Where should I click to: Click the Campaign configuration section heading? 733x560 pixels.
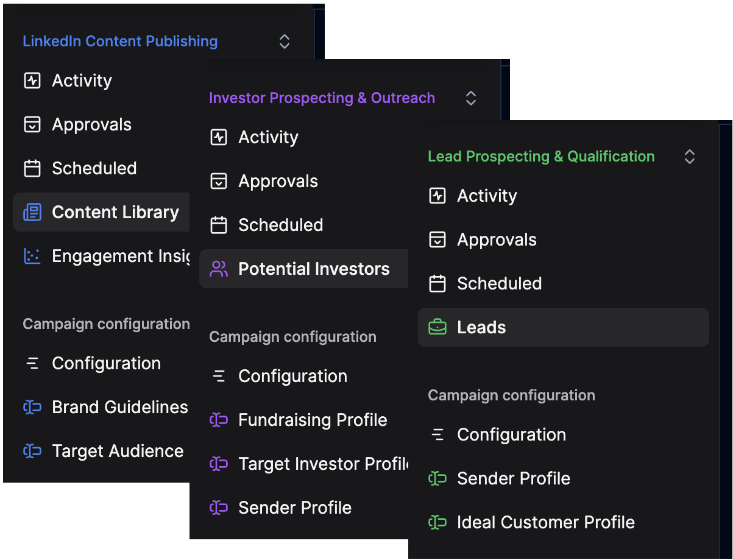[105, 324]
